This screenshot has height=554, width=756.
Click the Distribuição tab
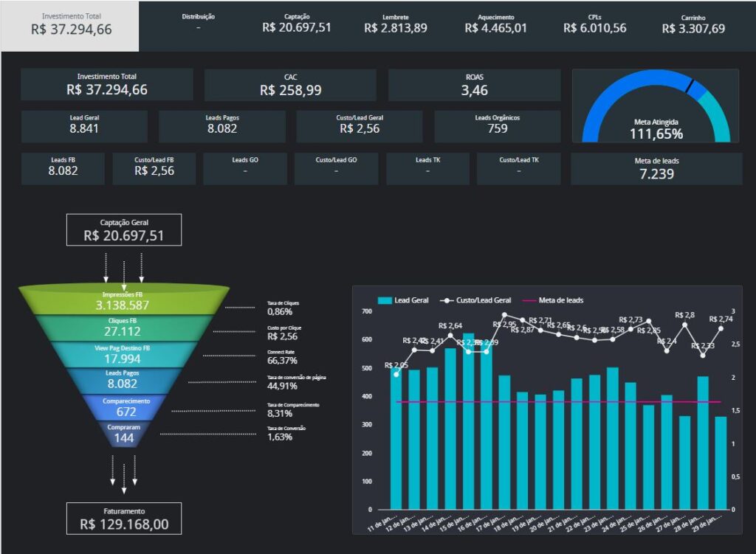(x=198, y=22)
